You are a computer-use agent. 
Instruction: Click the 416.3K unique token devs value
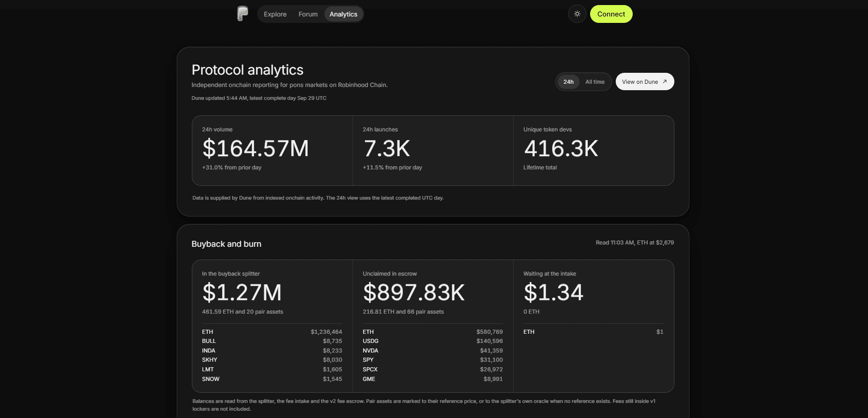561,148
